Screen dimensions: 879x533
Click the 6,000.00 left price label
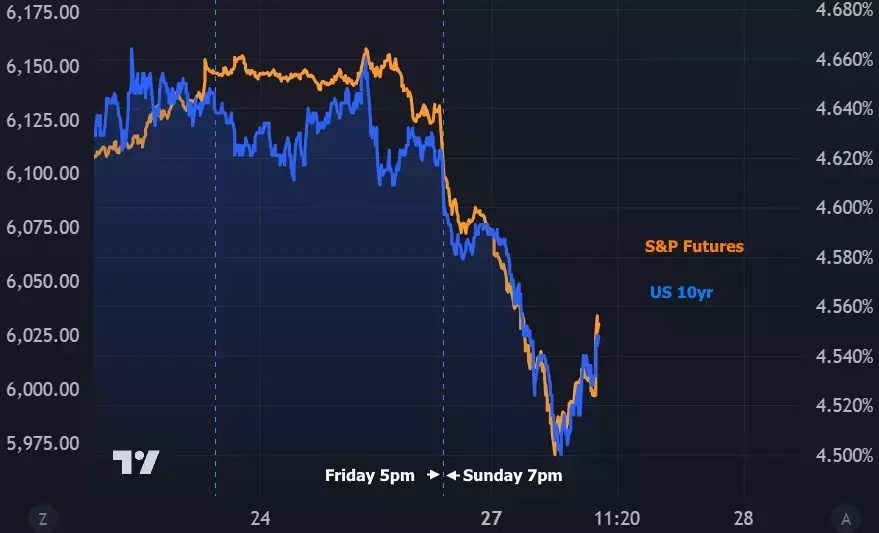tap(42, 388)
